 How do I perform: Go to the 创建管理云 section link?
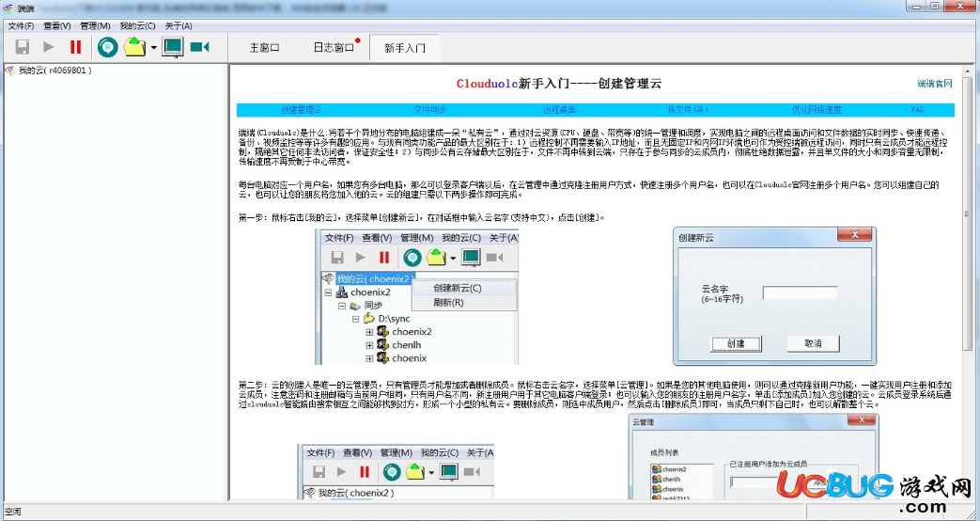coord(301,110)
